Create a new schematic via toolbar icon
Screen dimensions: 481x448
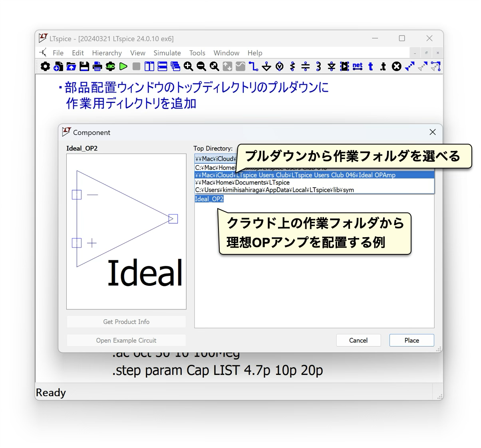pyautogui.click(x=58, y=67)
